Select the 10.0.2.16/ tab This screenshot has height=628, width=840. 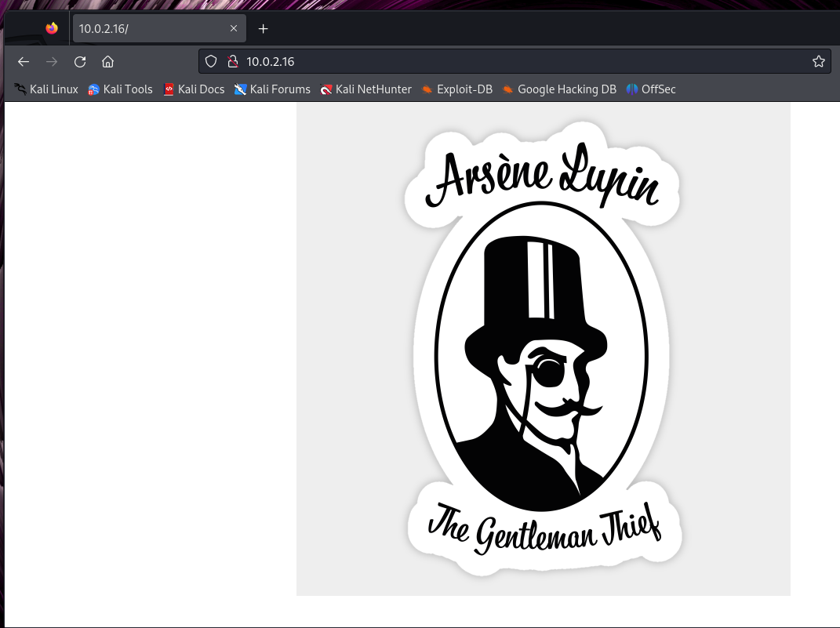point(160,28)
